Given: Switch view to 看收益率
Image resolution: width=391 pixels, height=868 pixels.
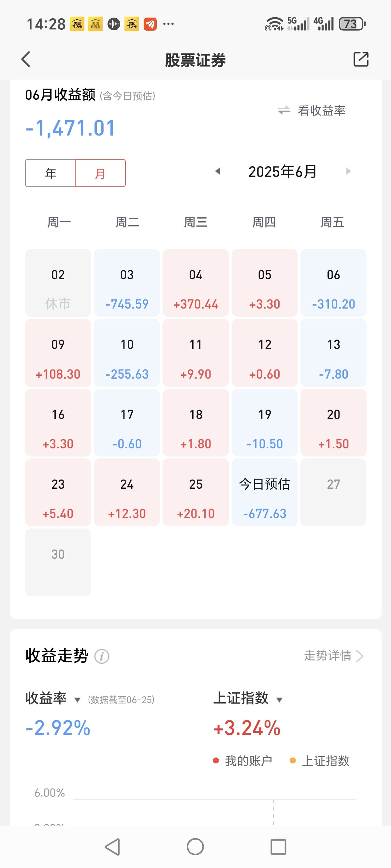Looking at the screenshot, I should [x=321, y=110].
